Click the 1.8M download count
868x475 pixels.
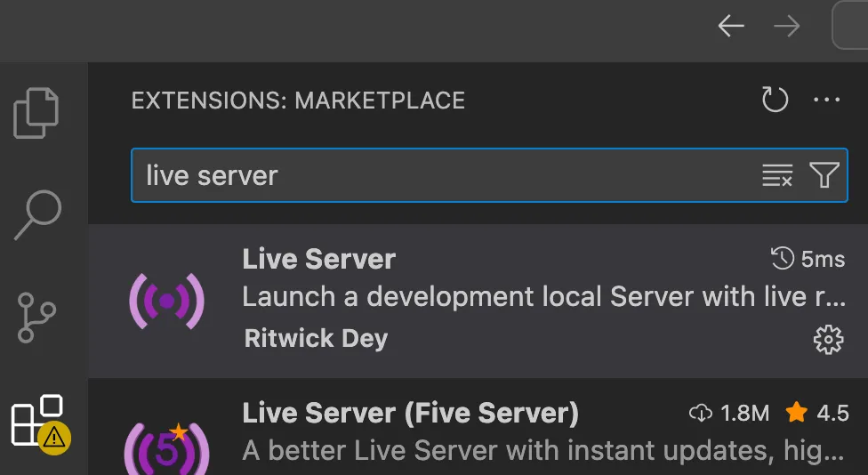(x=729, y=413)
